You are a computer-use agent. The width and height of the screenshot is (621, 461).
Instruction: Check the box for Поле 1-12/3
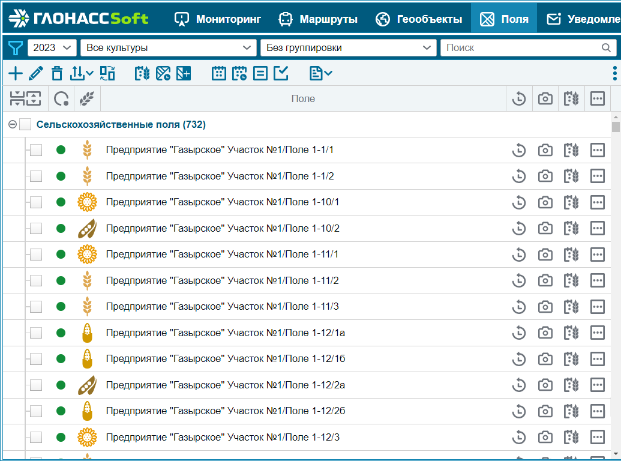tap(36, 437)
